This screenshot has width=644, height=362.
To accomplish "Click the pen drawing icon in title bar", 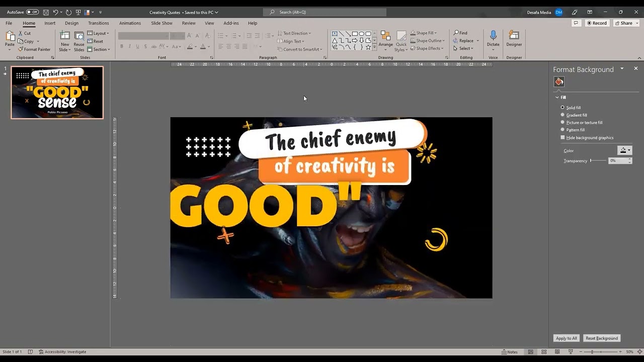I will 575,12.
